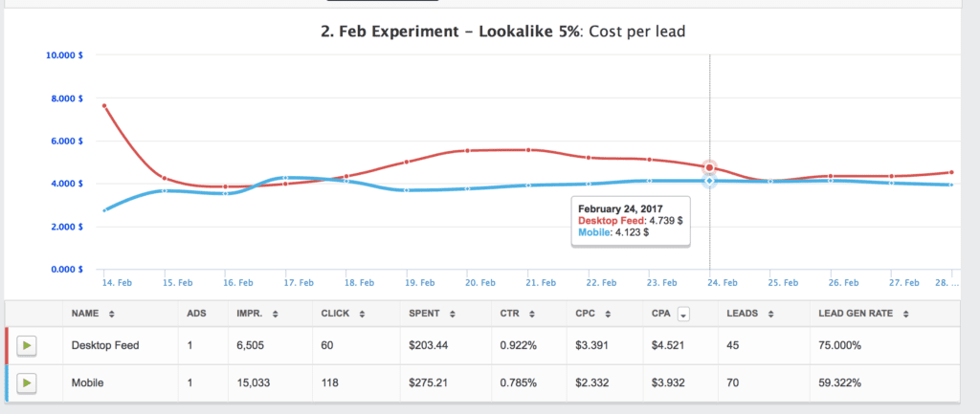Click red color bar of Desktop Feed row
The height and width of the screenshot is (414, 980).
pos(9,345)
